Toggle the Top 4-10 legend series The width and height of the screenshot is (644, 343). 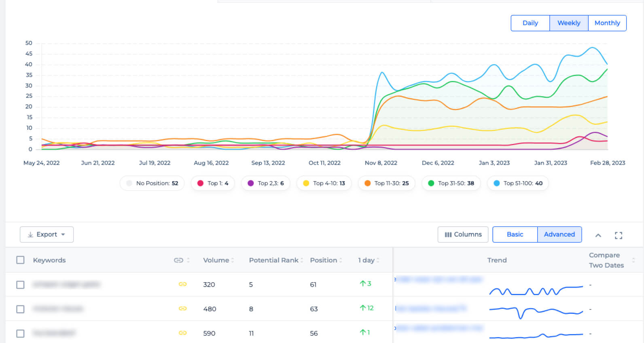pyautogui.click(x=324, y=183)
